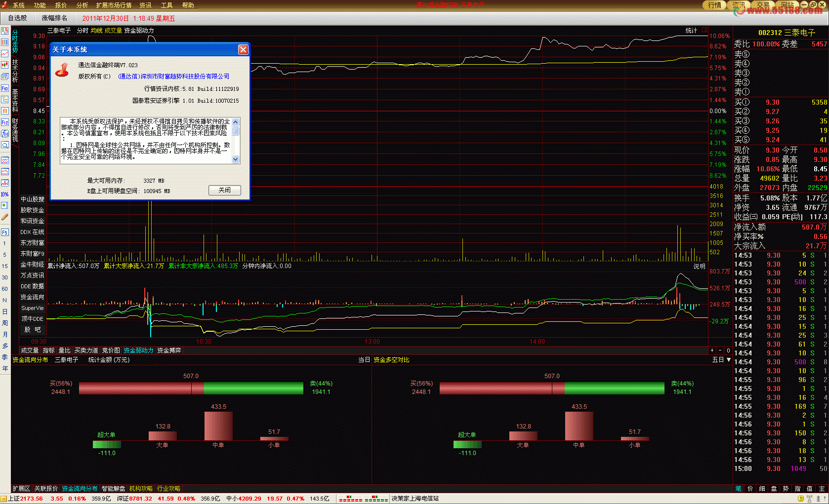Select the 主 tab under tick list
This screenshot has height=504, width=829.
pyautogui.click(x=821, y=489)
